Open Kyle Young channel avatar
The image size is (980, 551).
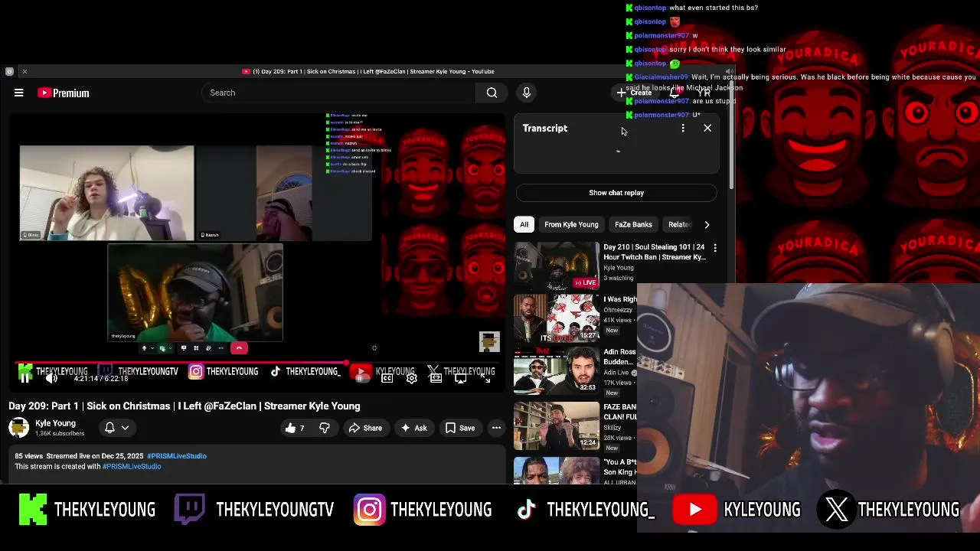18,428
